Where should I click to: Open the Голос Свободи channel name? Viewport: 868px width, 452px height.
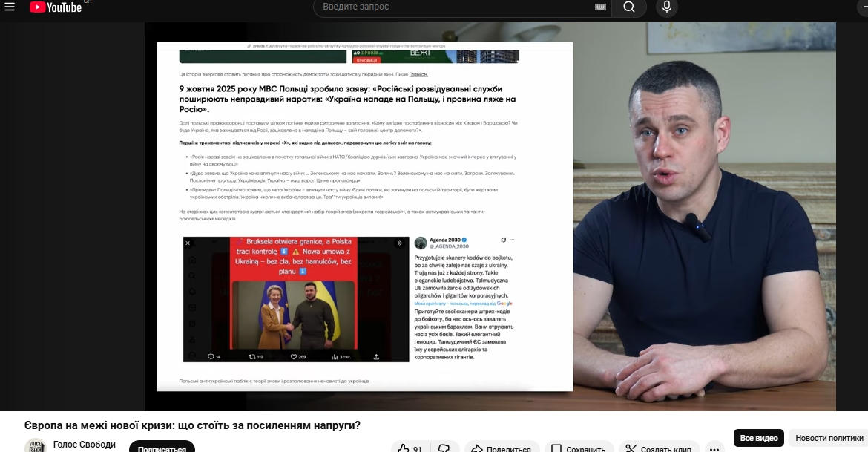coord(85,445)
